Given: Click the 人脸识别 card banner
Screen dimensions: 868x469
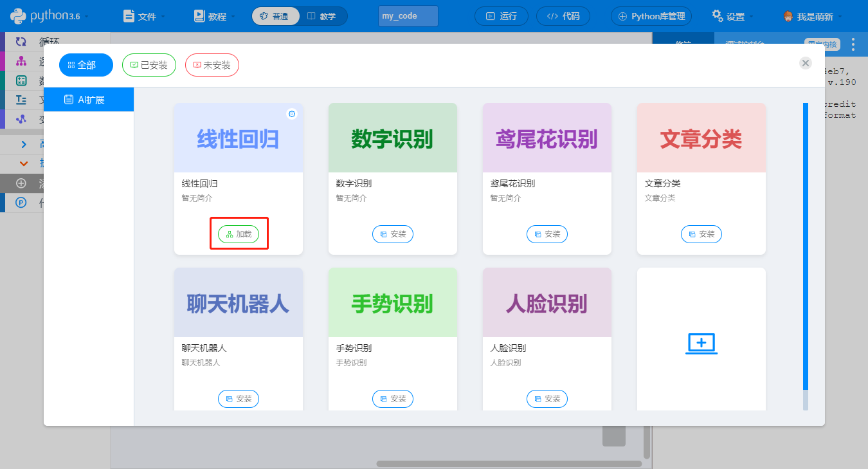Looking at the screenshot, I should pos(547,302).
